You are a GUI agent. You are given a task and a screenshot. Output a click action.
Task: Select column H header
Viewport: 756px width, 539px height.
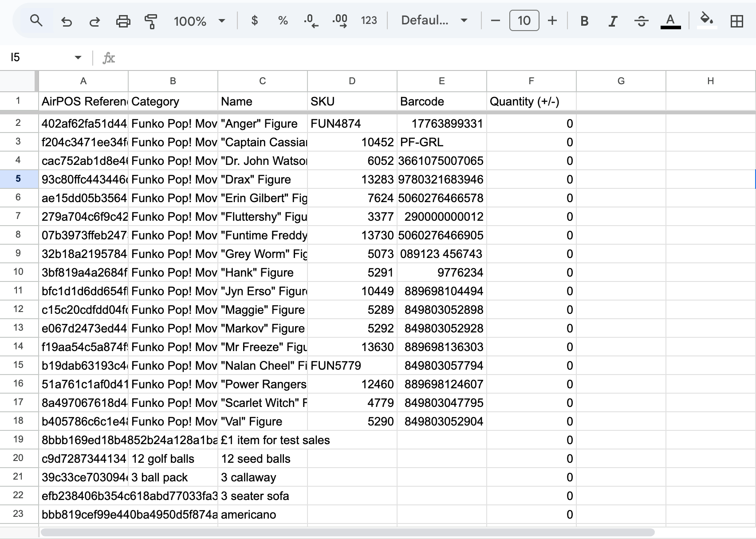click(x=711, y=81)
